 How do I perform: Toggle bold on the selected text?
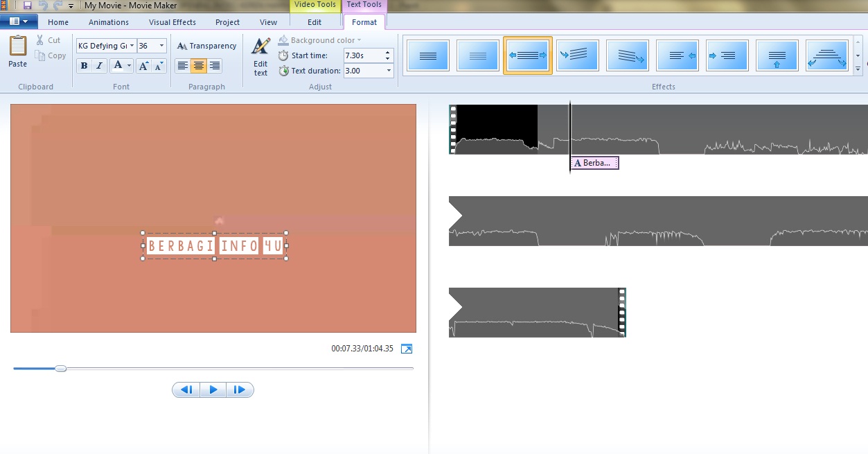click(x=84, y=66)
